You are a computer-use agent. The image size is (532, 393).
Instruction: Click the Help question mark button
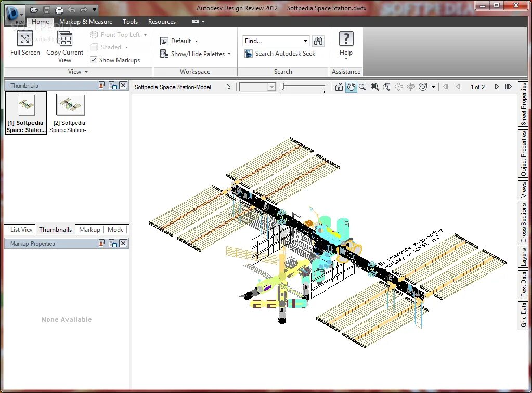(x=346, y=45)
